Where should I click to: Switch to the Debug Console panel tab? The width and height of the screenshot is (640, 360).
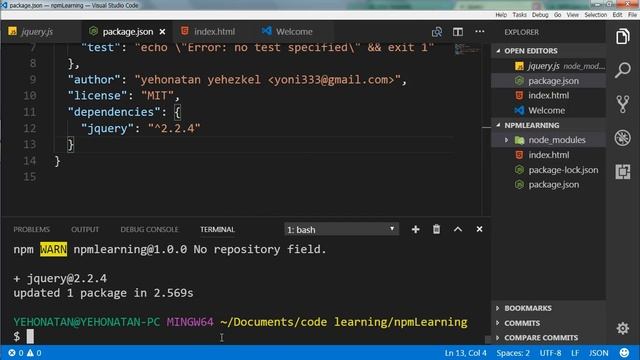pyautogui.click(x=149, y=229)
